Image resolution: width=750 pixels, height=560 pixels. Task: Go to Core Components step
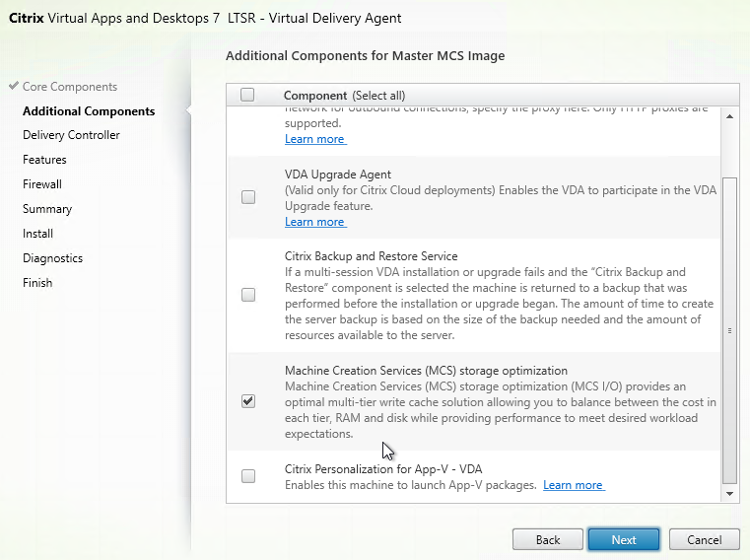point(70,87)
